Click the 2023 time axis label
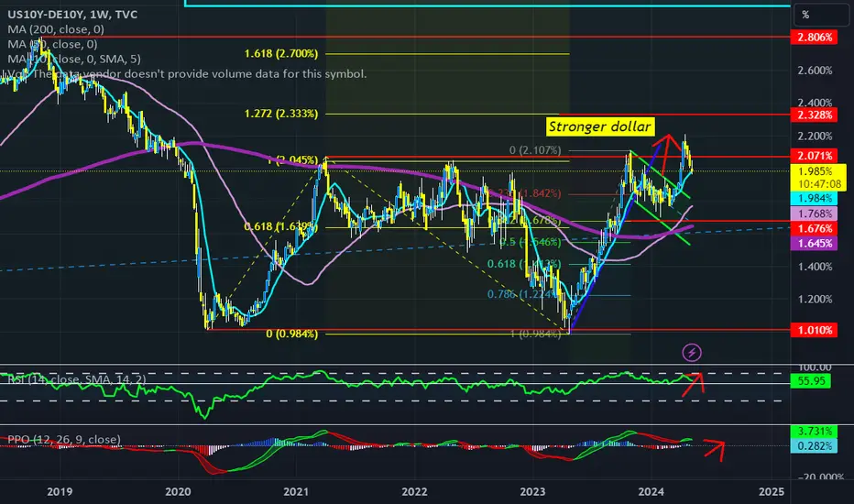854x504 pixels. coord(532,491)
